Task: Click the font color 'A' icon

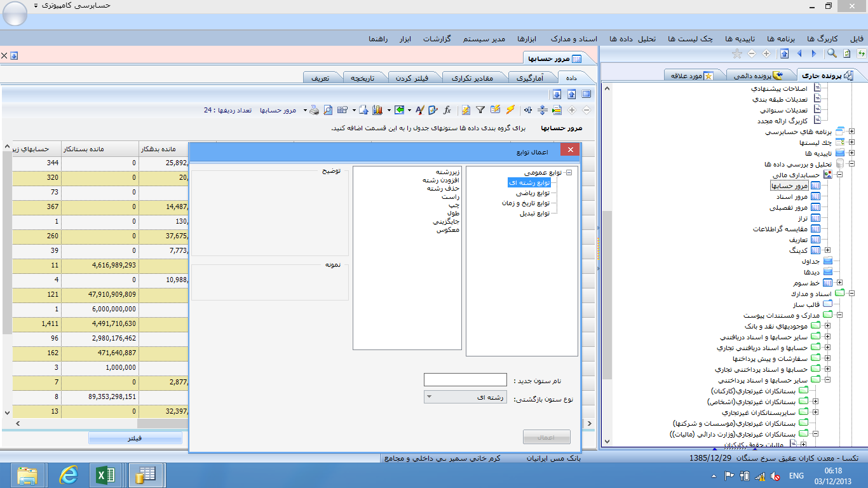Action: 419,110
